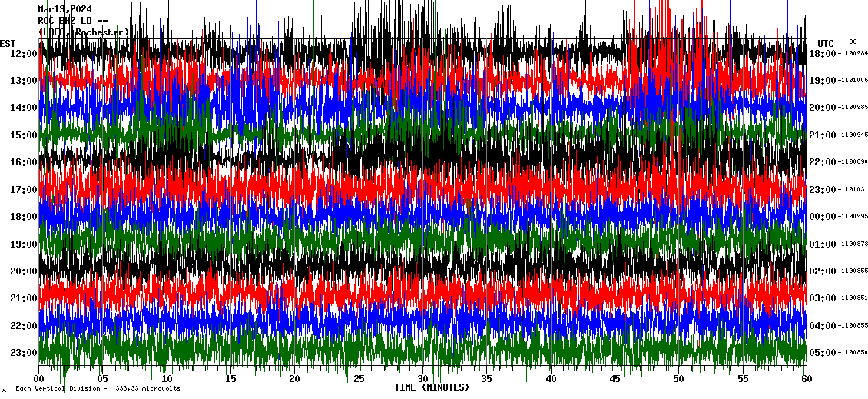Click DC value -1190945
The height and width of the screenshot is (399, 868).
852,135
